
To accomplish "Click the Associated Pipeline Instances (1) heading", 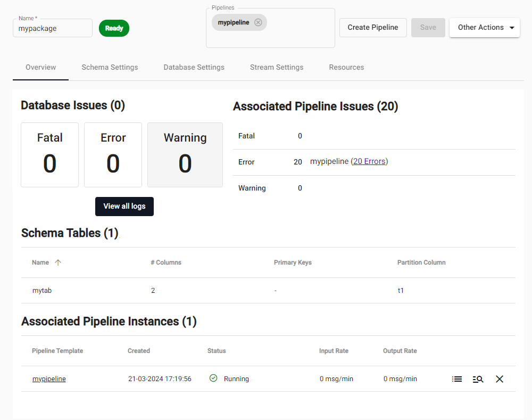I will 109,322.
